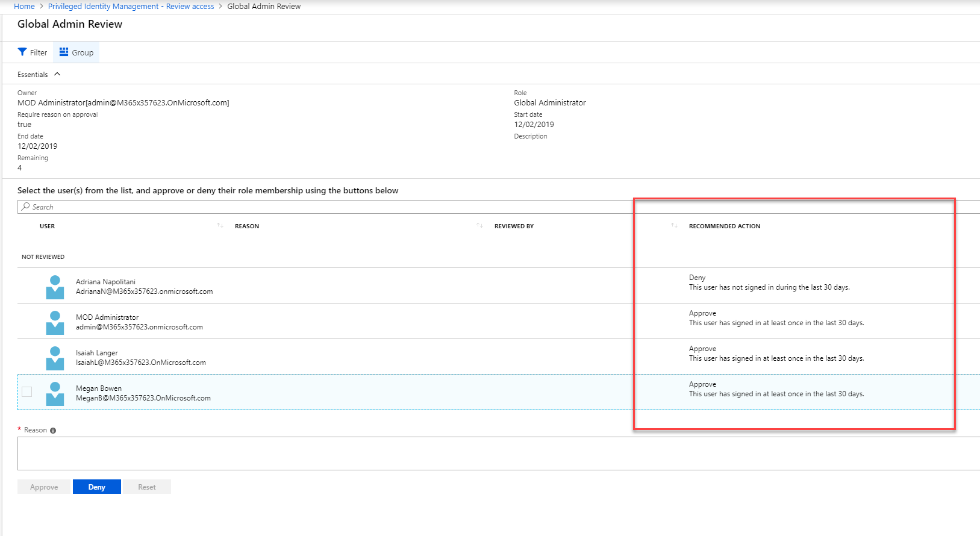The image size is (980, 536).
Task: Click the Reason info icon
Action: (x=53, y=431)
